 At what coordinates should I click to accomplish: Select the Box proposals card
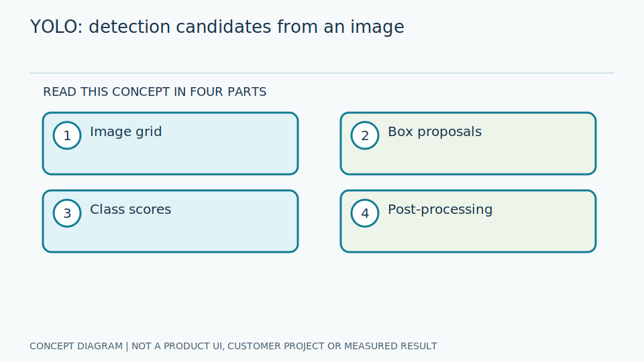coord(468,143)
